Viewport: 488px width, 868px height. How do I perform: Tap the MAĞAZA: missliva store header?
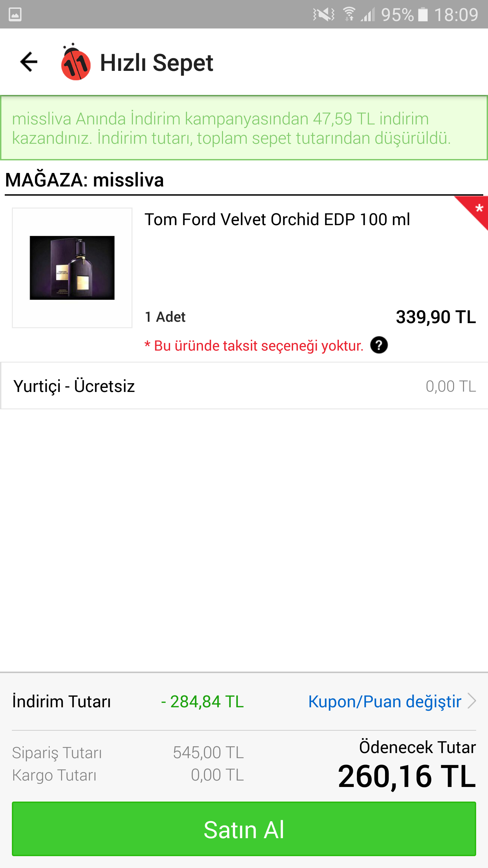[84, 180]
